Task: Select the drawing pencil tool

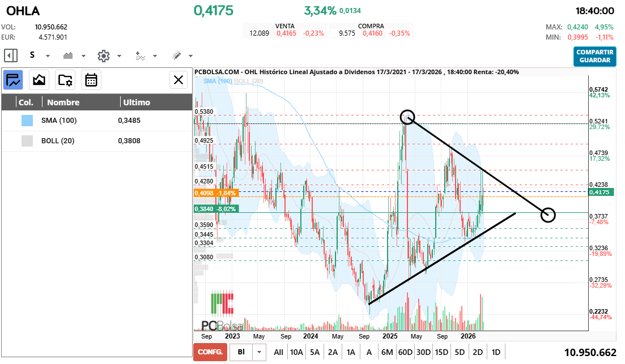Action: click(x=177, y=55)
